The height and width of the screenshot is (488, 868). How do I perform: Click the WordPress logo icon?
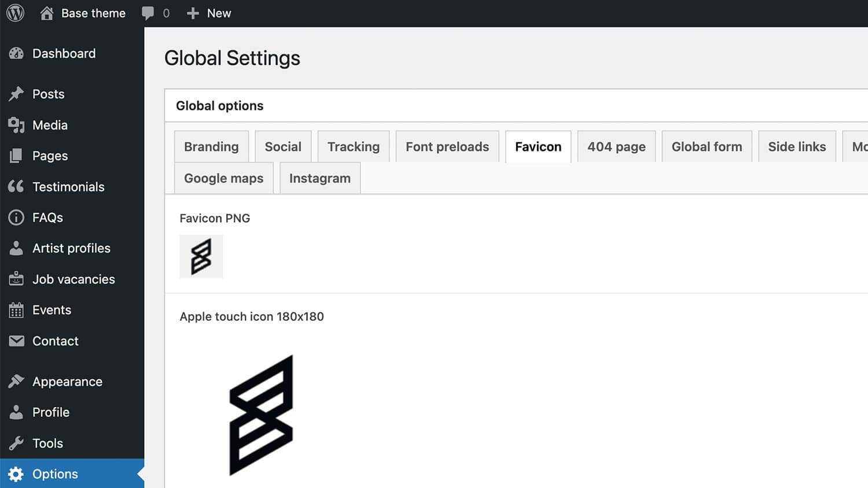click(16, 13)
